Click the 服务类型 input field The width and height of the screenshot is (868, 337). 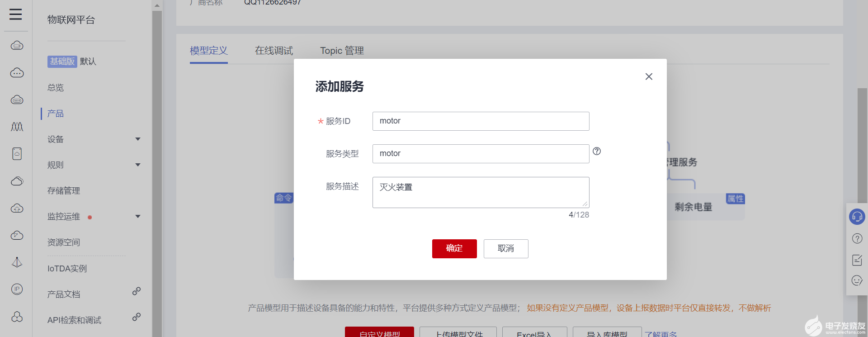pyautogui.click(x=481, y=154)
